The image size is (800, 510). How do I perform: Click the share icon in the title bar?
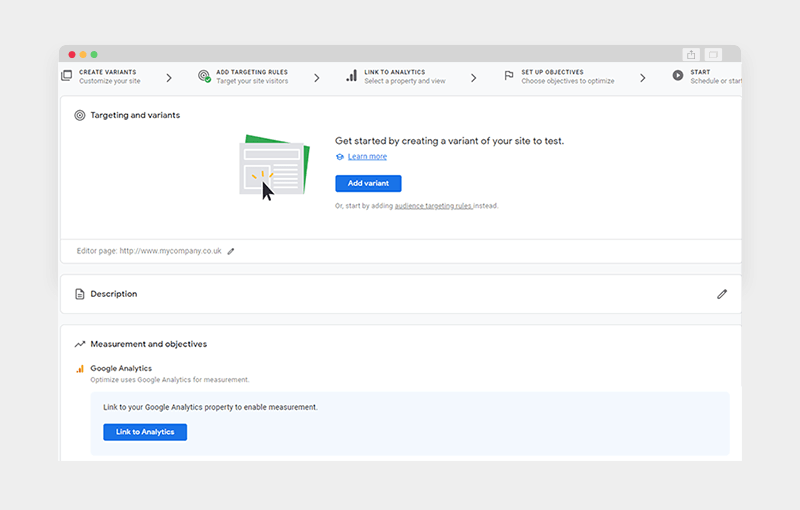(x=691, y=54)
